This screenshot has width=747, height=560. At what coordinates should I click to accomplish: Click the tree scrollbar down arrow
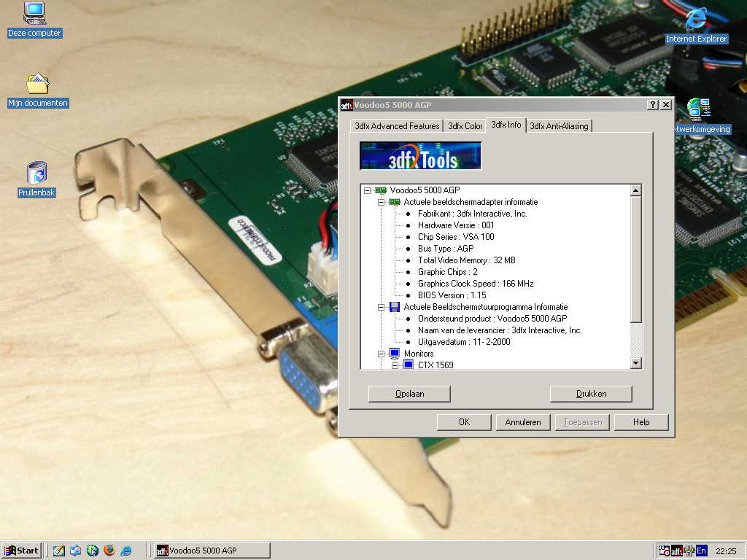(x=635, y=363)
